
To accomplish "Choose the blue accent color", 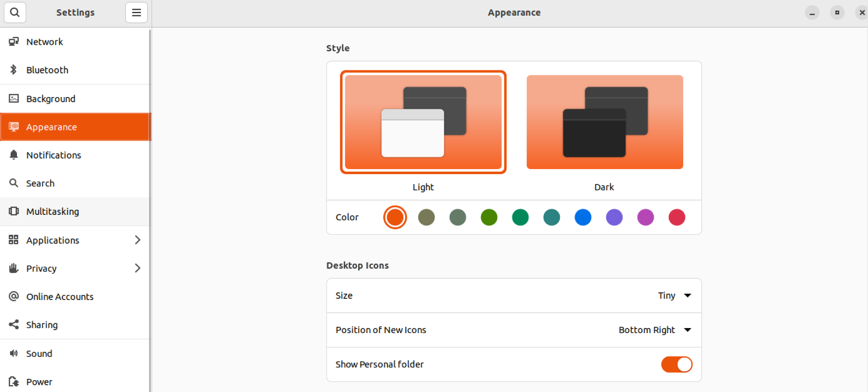I will coord(583,217).
